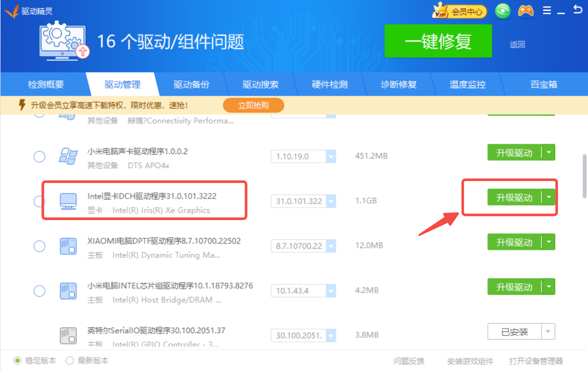The width and height of the screenshot is (588, 371).
Task: Select the XIAOMI电脑DPTF驱动 row checkbox
Action: click(39, 246)
